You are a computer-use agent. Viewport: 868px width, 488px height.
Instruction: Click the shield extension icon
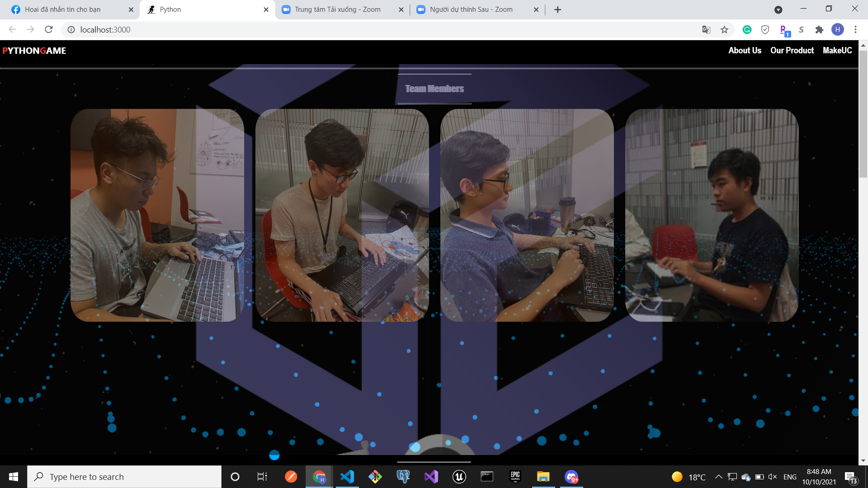click(x=765, y=30)
